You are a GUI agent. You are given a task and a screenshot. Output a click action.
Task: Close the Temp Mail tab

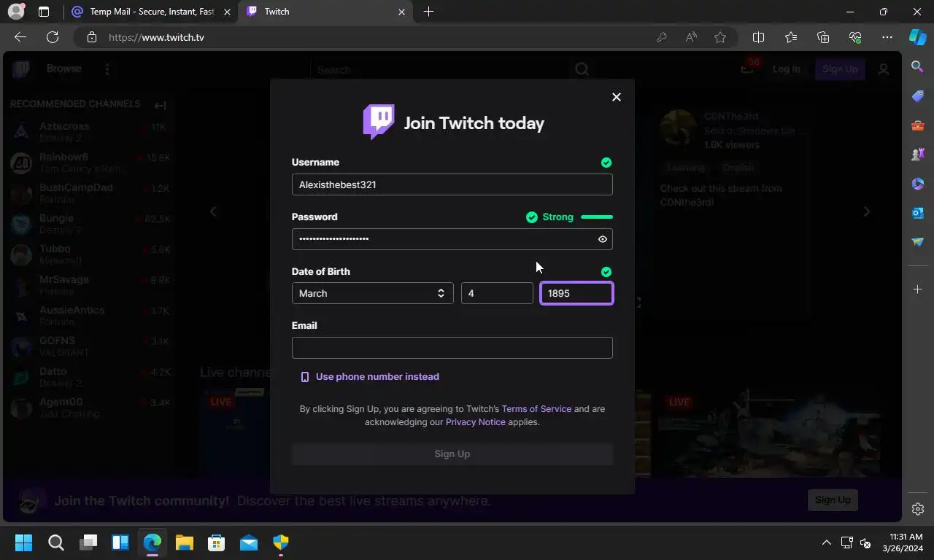tap(227, 12)
